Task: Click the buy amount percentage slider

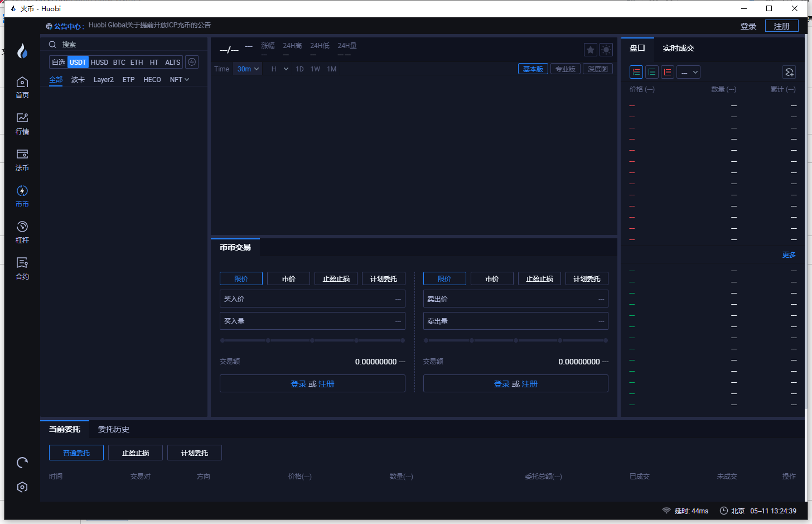Action: pos(312,340)
